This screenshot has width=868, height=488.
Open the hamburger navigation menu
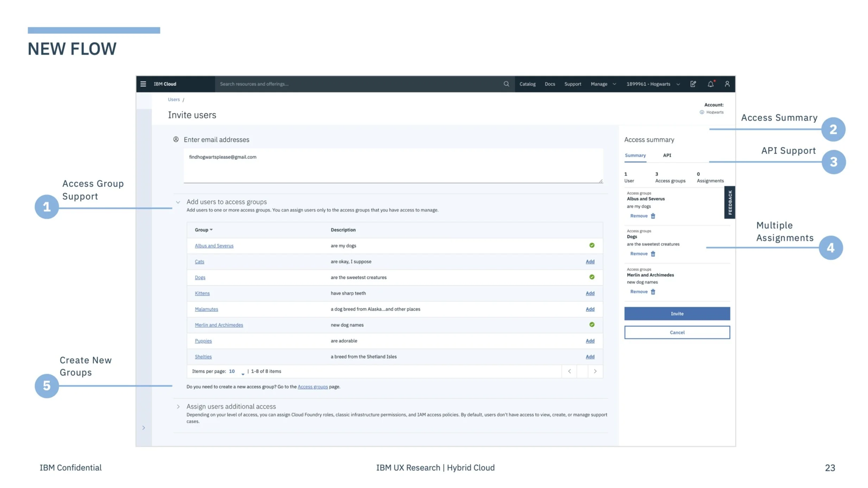coord(143,84)
